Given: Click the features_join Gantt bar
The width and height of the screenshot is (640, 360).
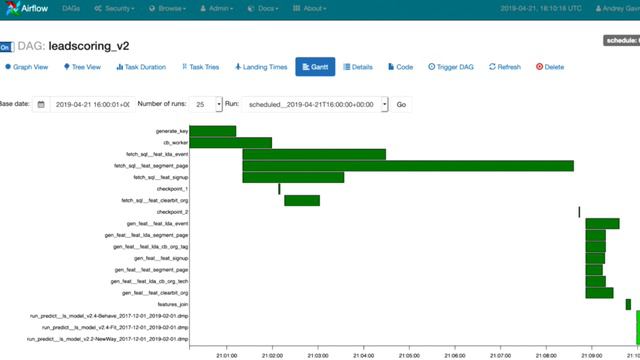Looking at the screenshot, I should (628, 304).
